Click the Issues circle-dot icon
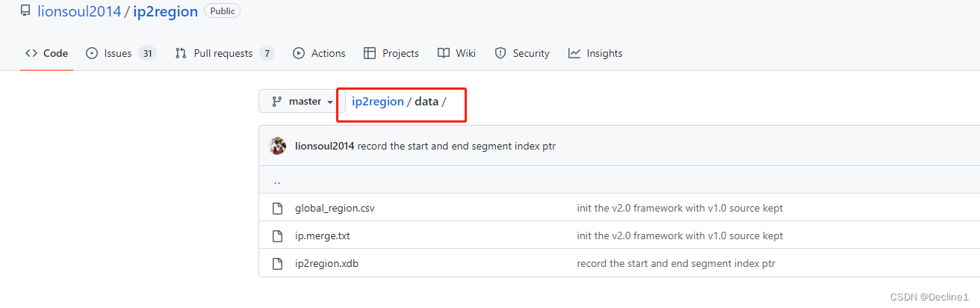Screen dimensions: 980x308 [x=92, y=53]
